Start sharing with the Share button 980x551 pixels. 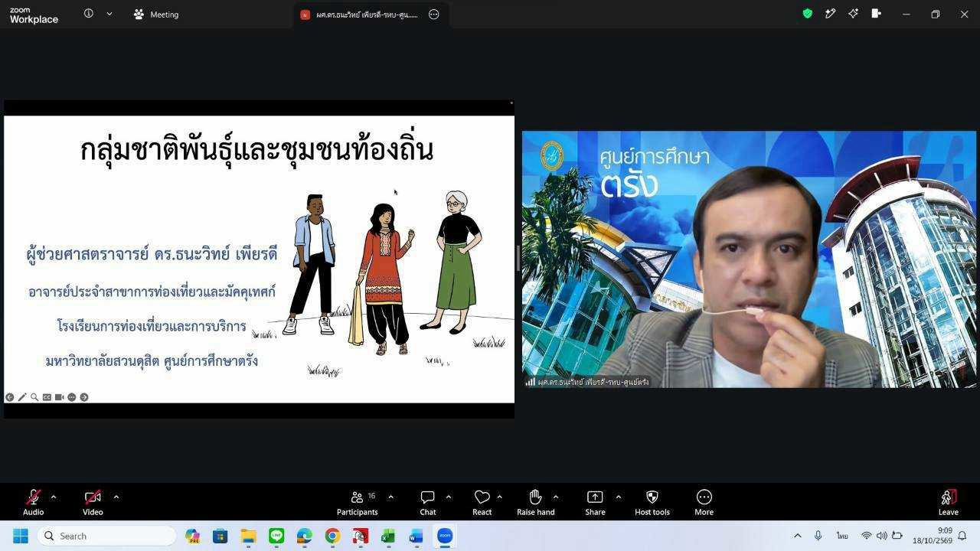click(x=595, y=502)
